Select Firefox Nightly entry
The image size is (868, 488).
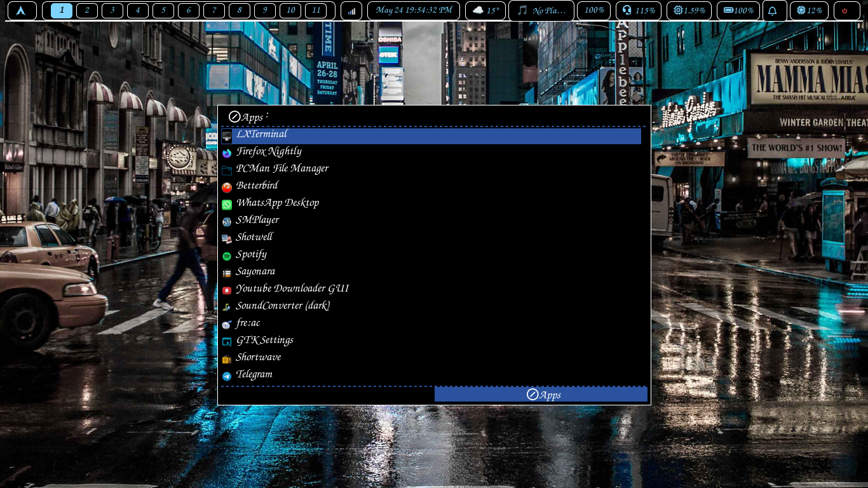pyautogui.click(x=431, y=153)
